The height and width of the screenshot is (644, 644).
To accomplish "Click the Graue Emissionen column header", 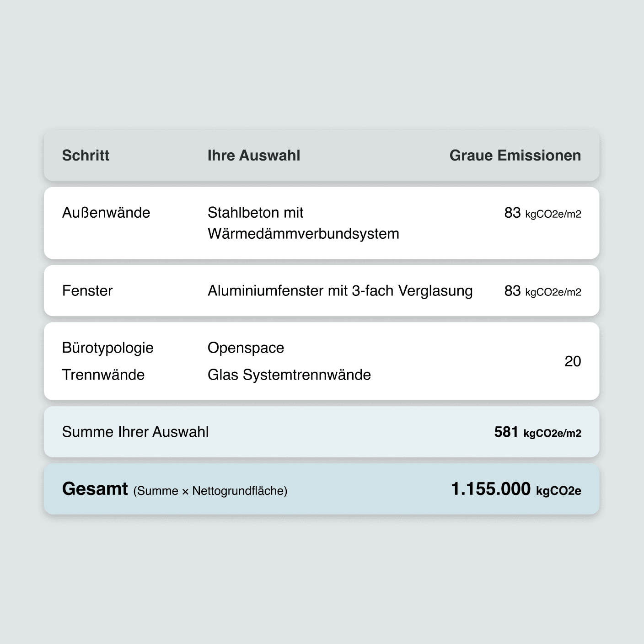I will coord(515,156).
